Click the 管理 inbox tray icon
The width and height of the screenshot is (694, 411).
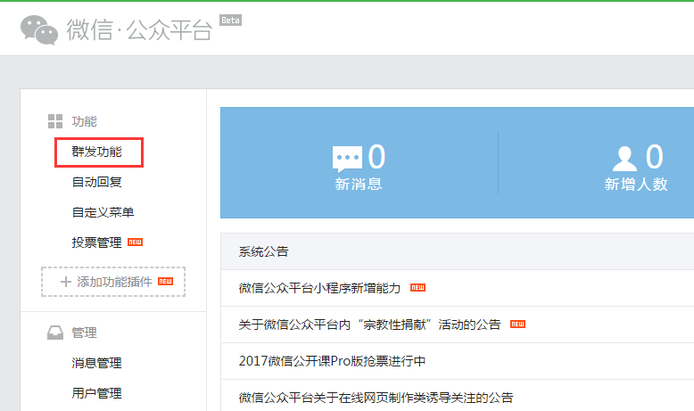pyautogui.click(x=55, y=333)
